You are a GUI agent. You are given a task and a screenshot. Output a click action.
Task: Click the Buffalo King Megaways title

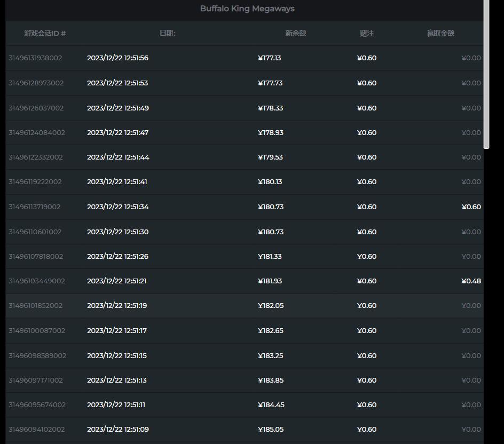click(247, 9)
